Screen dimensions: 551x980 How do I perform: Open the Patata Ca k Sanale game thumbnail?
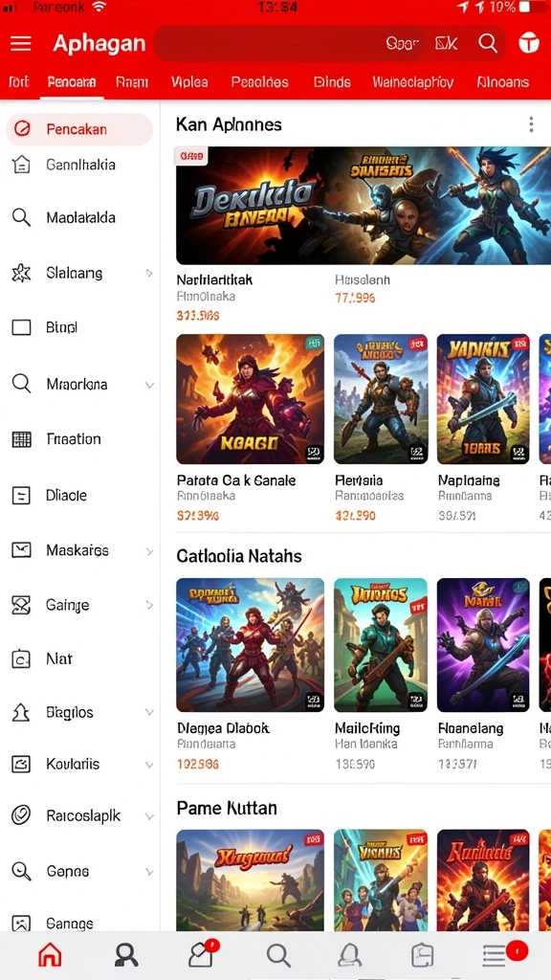[250, 399]
